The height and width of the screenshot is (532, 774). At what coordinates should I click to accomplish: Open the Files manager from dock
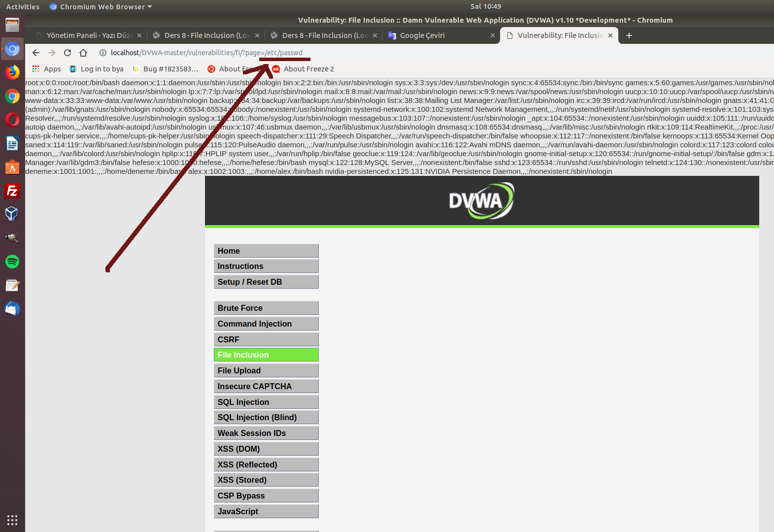[x=12, y=25]
